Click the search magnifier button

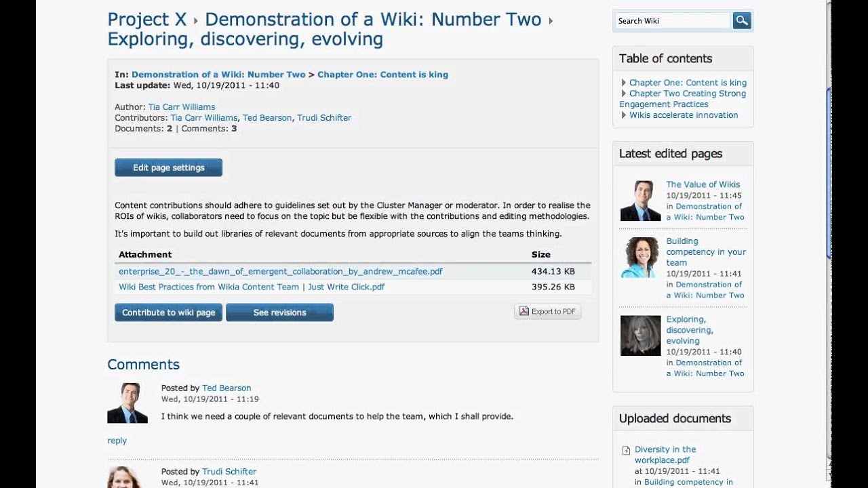(x=742, y=21)
